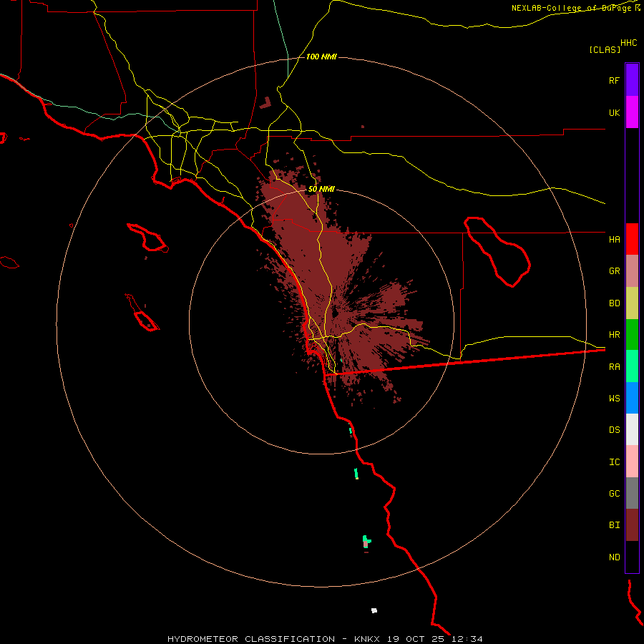Screen dimensions: 644x644
Task: Click the GC legend label
Action: [x=614, y=494]
